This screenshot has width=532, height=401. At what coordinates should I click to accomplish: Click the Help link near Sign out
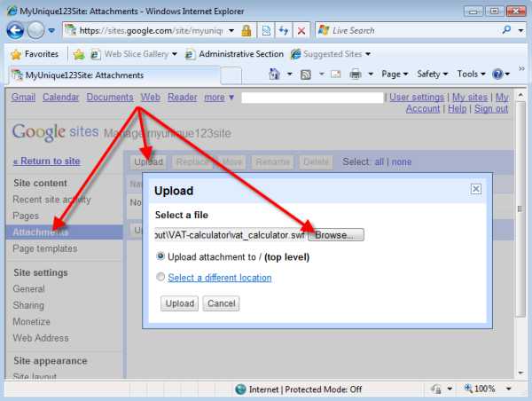(457, 108)
